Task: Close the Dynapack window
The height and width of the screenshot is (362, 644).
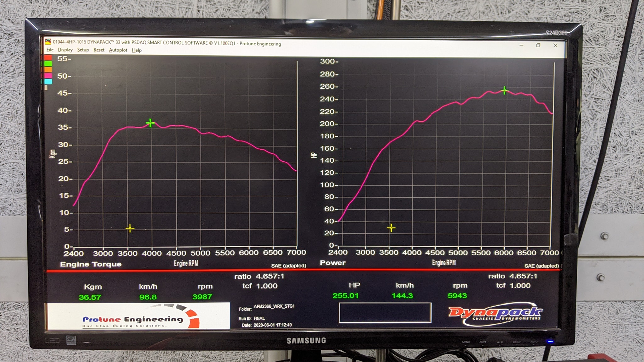Action: (555, 45)
